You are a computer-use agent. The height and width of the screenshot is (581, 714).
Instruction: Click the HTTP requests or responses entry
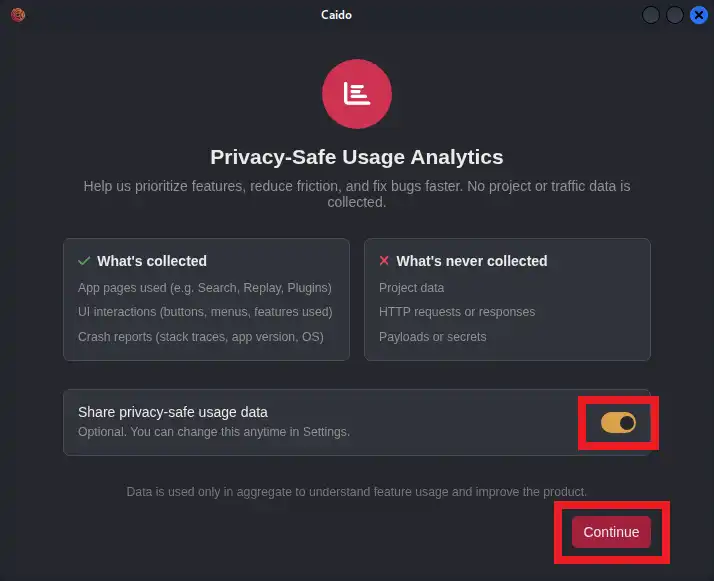pyautogui.click(x=457, y=312)
